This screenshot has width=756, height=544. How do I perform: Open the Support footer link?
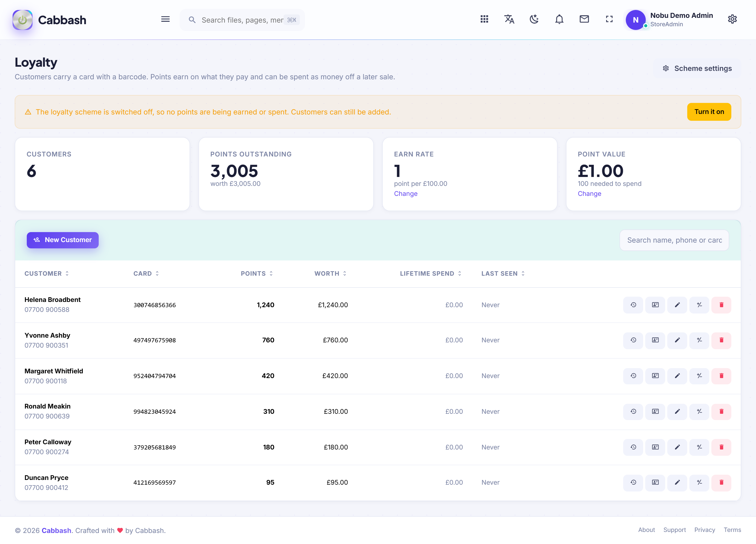pyautogui.click(x=674, y=530)
